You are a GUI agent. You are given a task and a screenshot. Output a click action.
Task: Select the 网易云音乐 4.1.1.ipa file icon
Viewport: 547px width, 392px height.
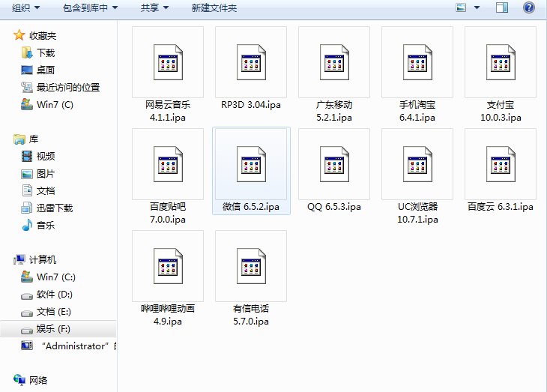pos(168,62)
